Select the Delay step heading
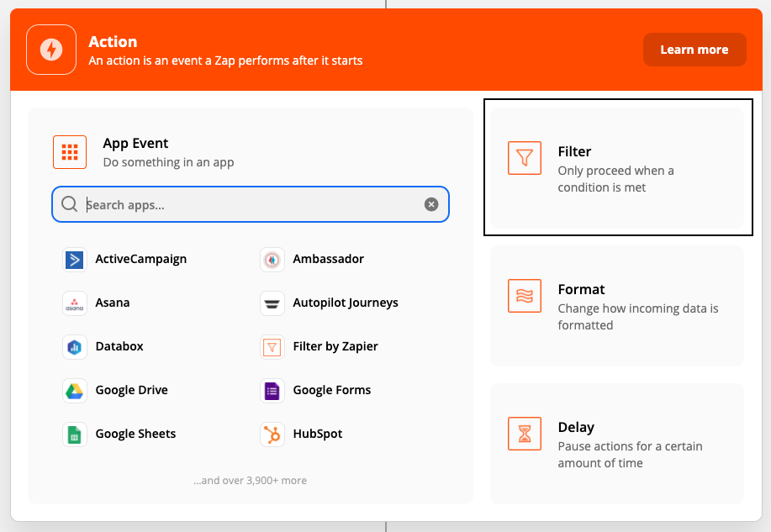This screenshot has width=771, height=532. click(x=576, y=427)
